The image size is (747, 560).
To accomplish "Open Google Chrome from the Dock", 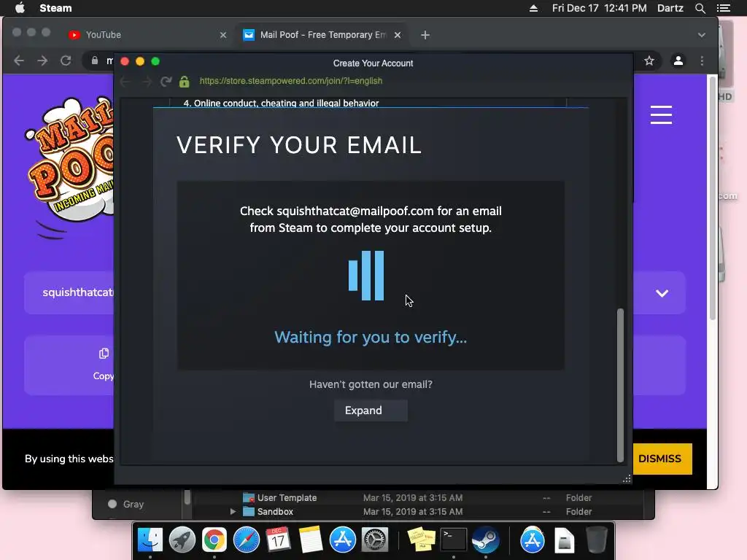I will [x=214, y=540].
